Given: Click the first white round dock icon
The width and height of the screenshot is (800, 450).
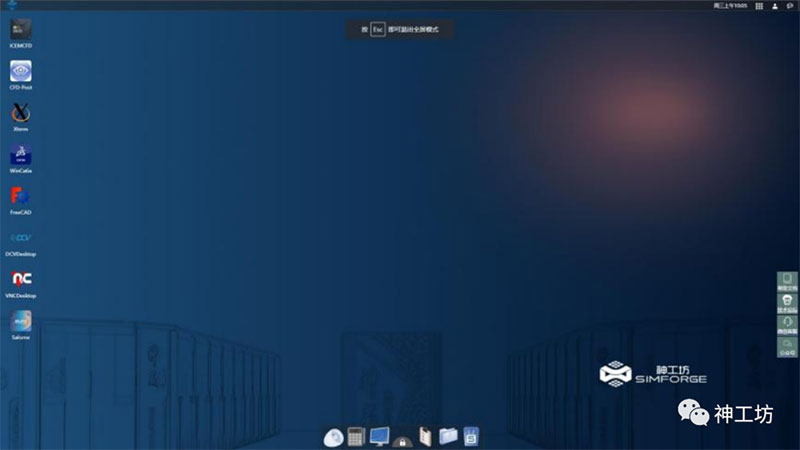Looking at the screenshot, I should 333,437.
